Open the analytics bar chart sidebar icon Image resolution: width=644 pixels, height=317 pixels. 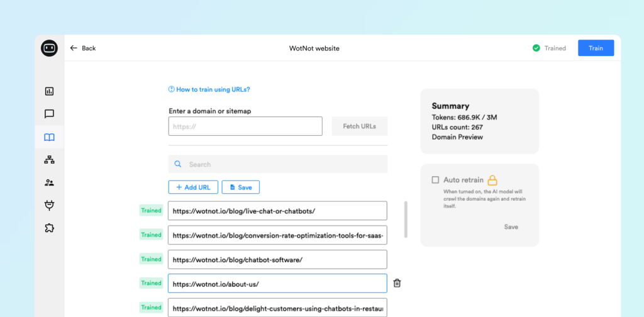(x=49, y=91)
